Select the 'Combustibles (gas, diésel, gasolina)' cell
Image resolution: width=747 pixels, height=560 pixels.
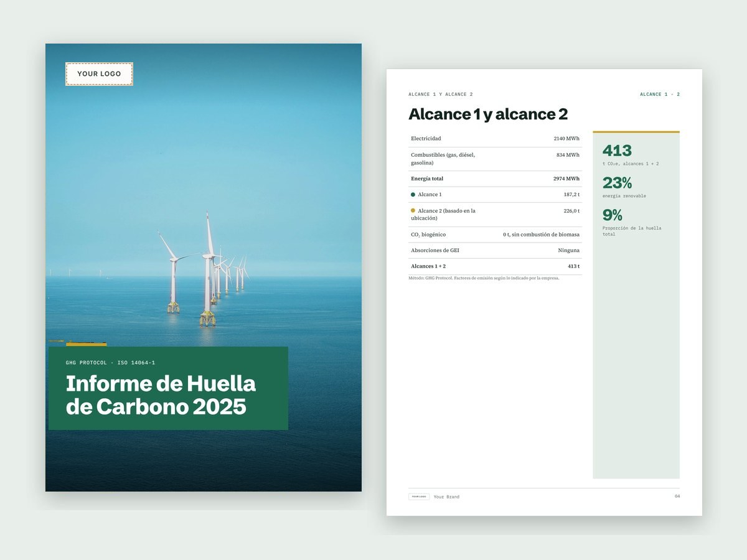pyautogui.click(x=443, y=159)
